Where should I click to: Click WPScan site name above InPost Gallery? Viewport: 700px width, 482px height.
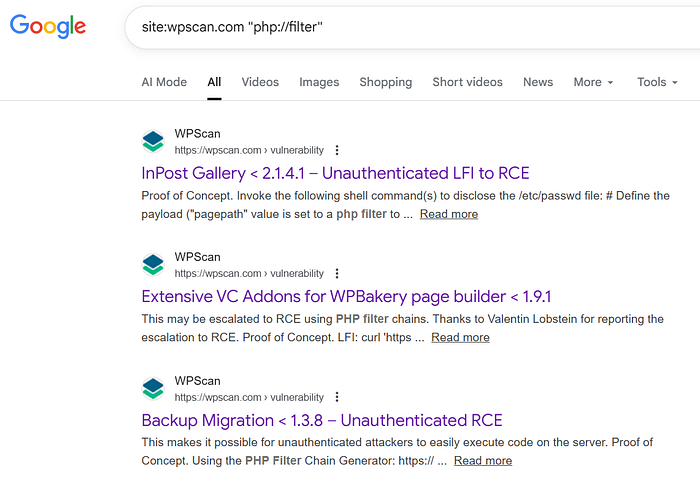coord(197,133)
